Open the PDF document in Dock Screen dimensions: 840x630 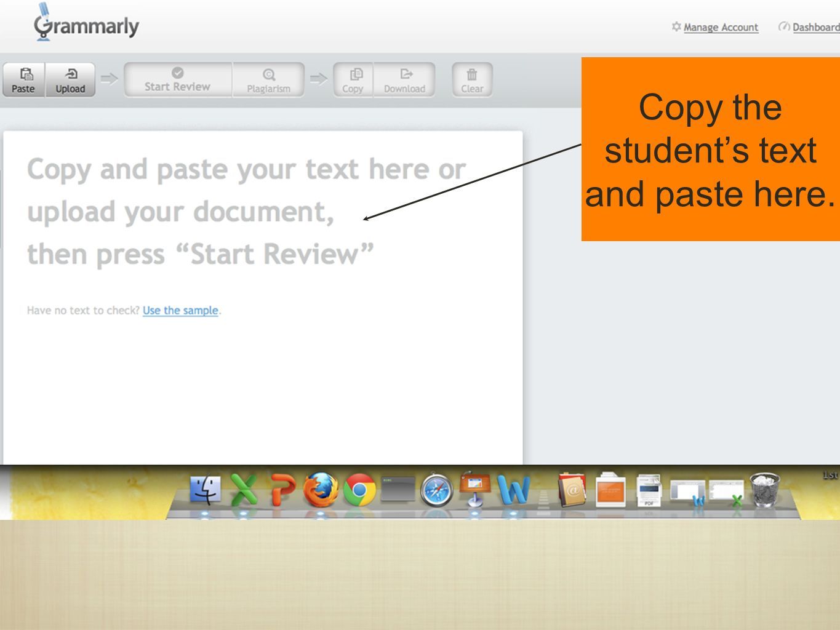pyautogui.click(x=649, y=490)
